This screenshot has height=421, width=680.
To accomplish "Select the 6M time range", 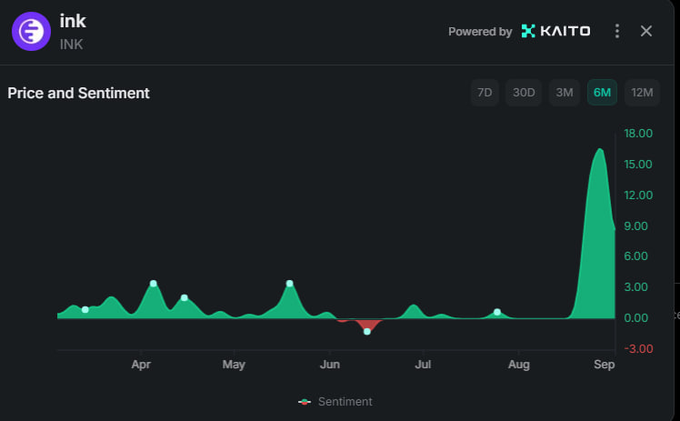I will 602,92.
